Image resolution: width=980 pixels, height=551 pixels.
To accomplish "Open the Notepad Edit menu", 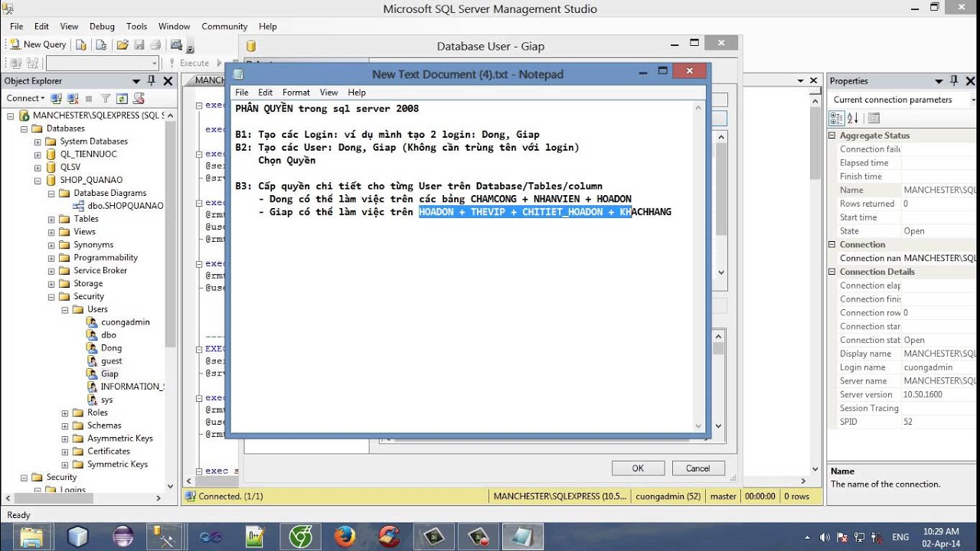I will tap(265, 93).
